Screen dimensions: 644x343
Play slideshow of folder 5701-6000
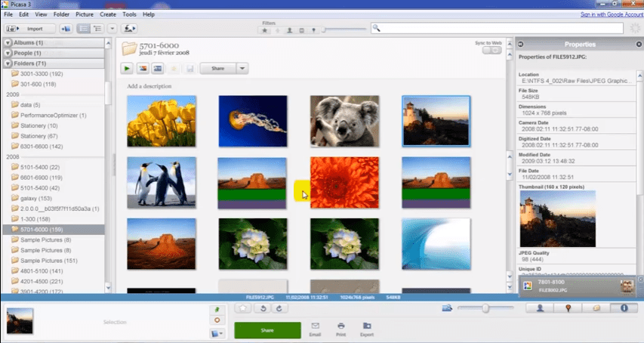[127, 69]
